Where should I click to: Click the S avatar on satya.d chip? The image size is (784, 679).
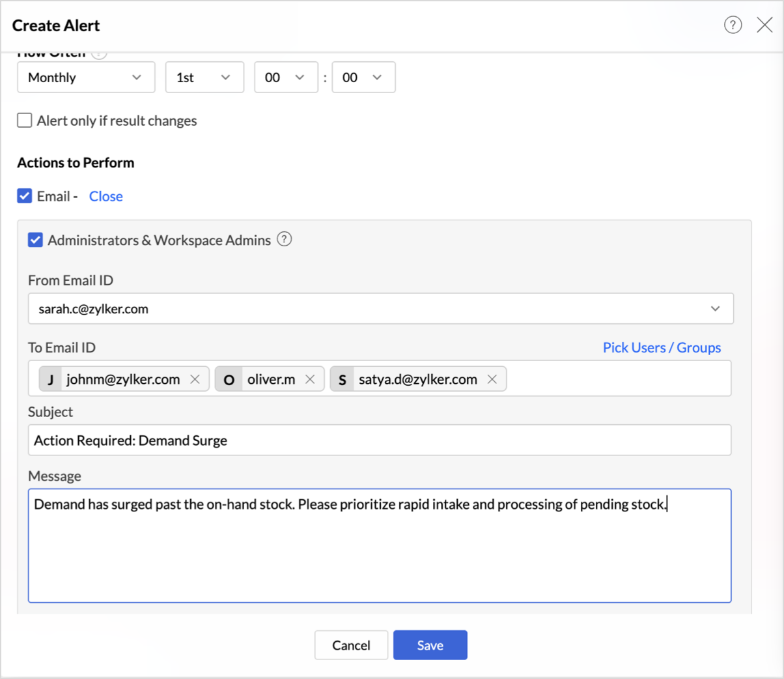(x=342, y=379)
